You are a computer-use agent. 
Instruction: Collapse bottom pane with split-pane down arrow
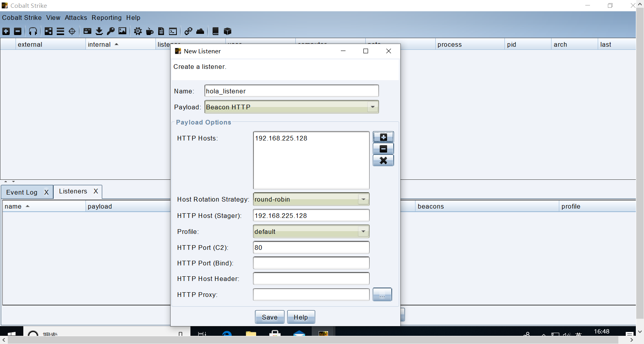pyautogui.click(x=14, y=182)
